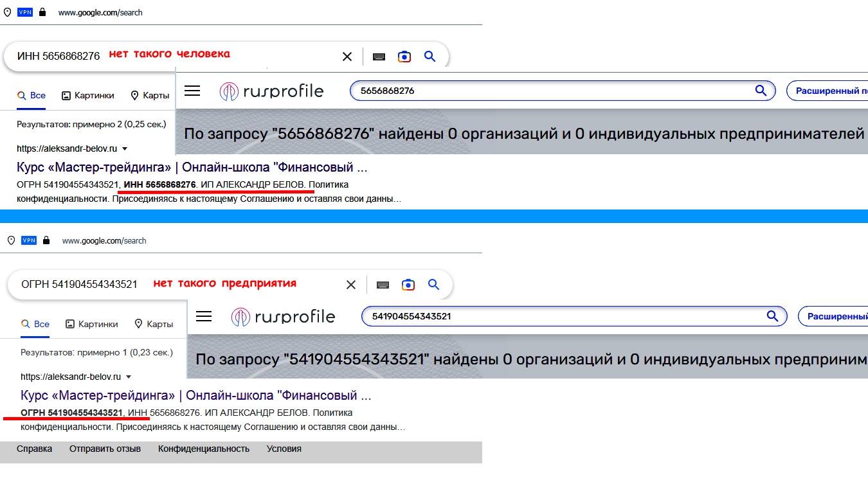Open image search camera in ОГРН search box

408,285
